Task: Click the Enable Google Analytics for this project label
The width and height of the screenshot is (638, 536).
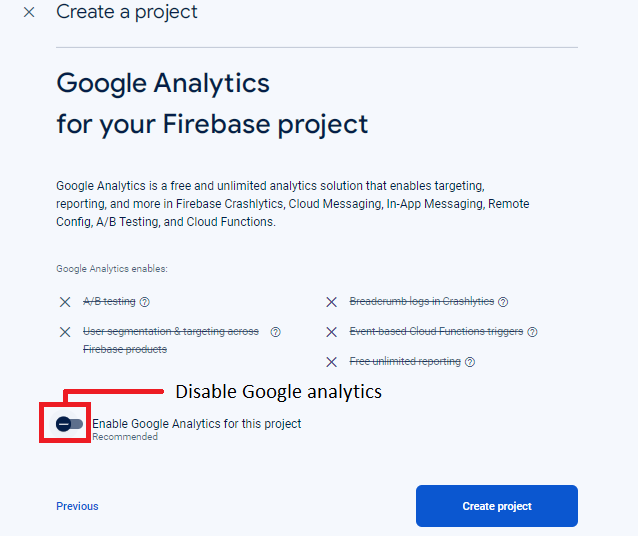Action: click(x=196, y=424)
